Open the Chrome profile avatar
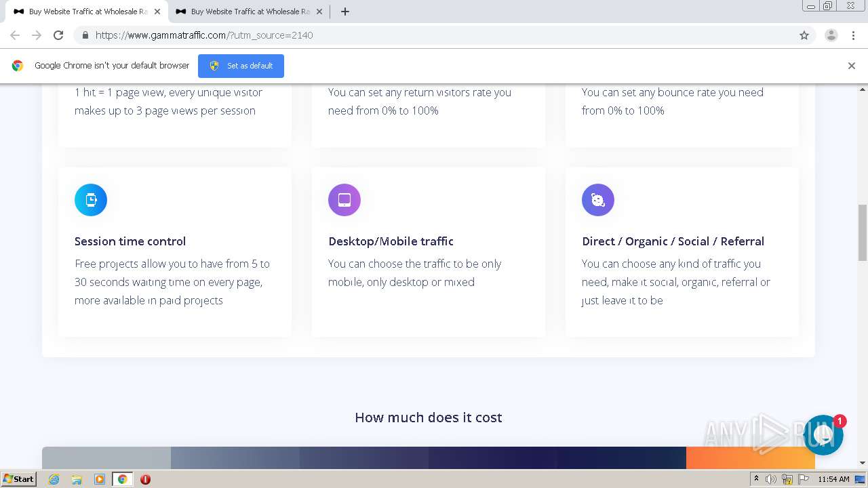This screenshot has height=488, width=868. tap(831, 35)
